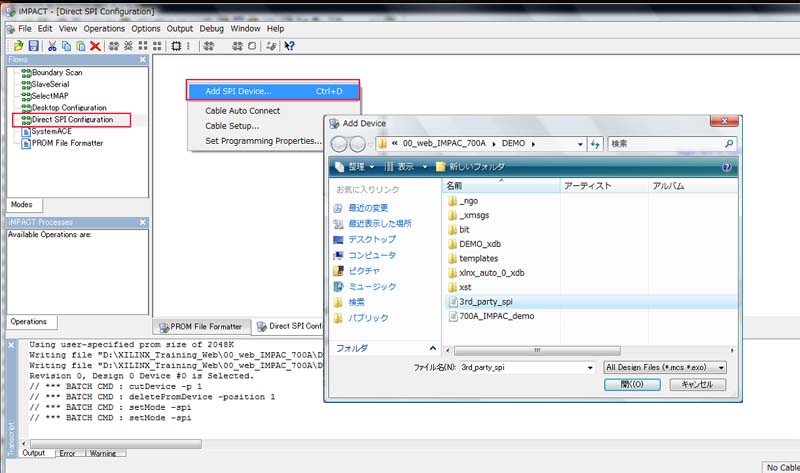800x473 pixels.
Task: Switch to the Error transcript tab
Action: [67, 453]
